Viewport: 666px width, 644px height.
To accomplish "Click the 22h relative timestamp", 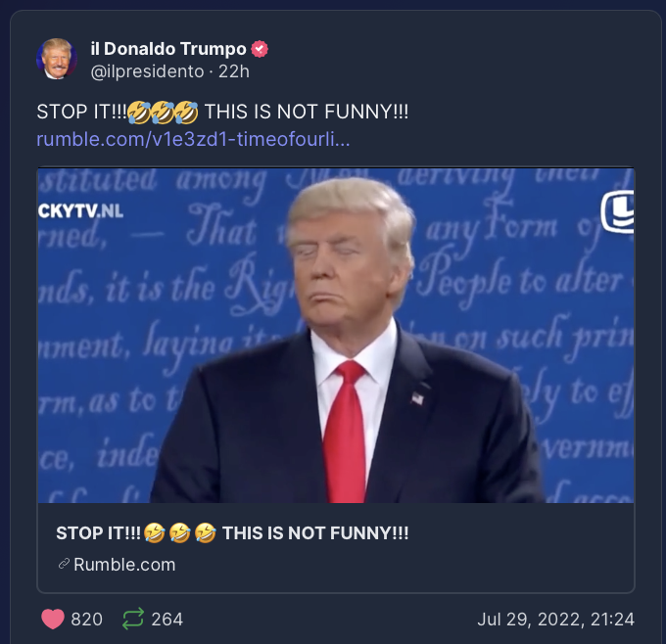I will [x=234, y=71].
